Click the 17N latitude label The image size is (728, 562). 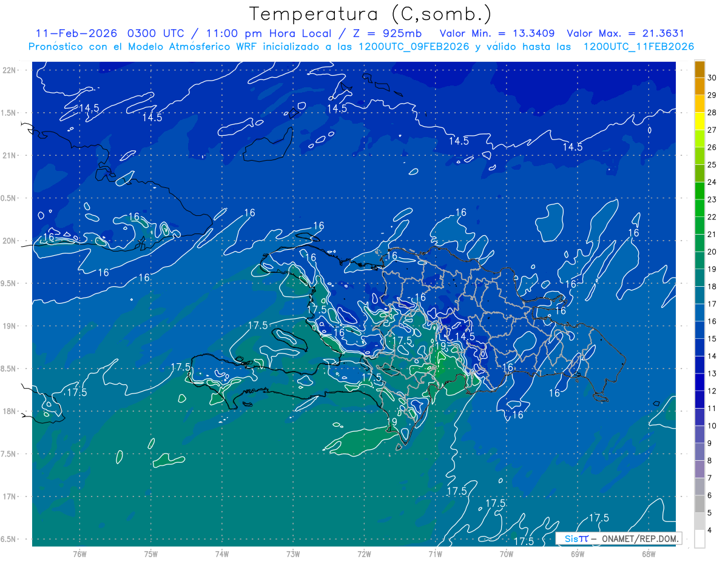[9, 497]
